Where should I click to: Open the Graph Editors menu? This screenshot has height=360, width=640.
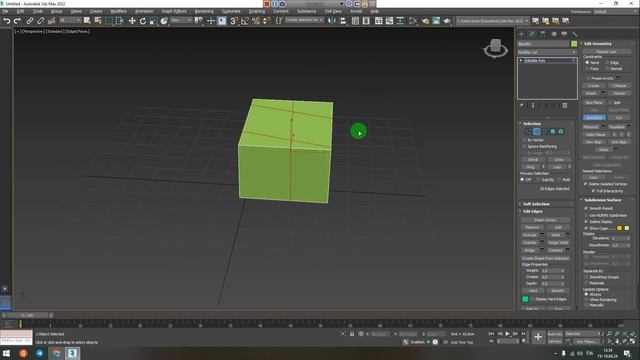tap(174, 11)
